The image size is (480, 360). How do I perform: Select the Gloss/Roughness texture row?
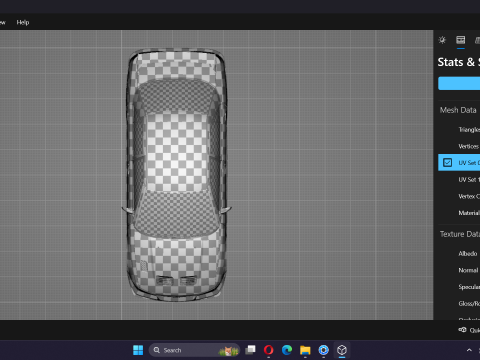pyautogui.click(x=459, y=304)
